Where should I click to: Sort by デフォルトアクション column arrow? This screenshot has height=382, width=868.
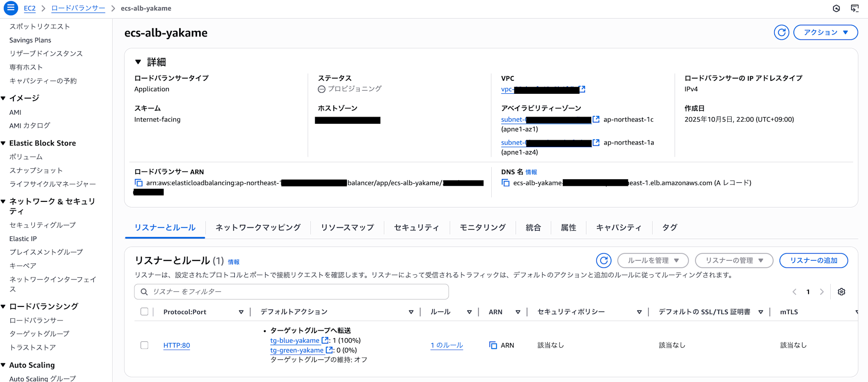pyautogui.click(x=411, y=312)
